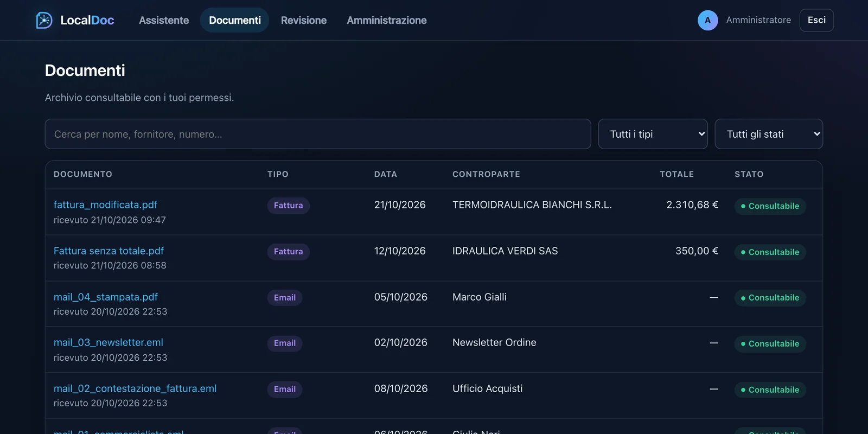
Task: Click Fattura badge in fattura_modificata.pdf row
Action: [288, 206]
